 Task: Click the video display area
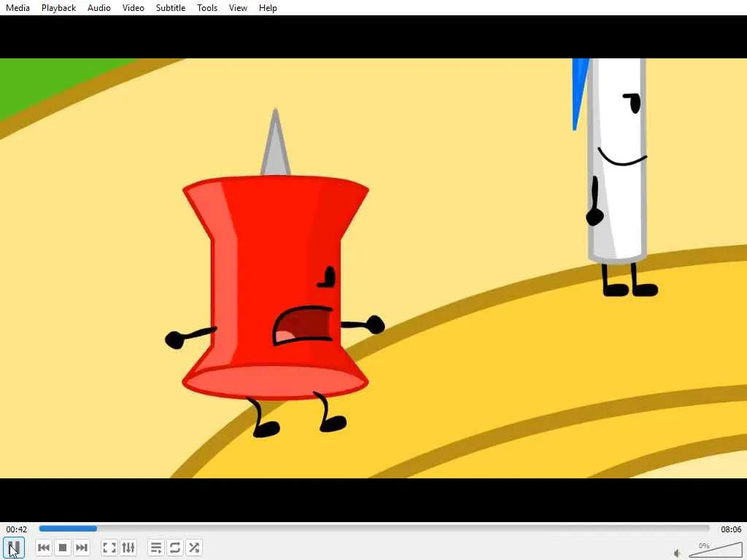(x=373, y=268)
